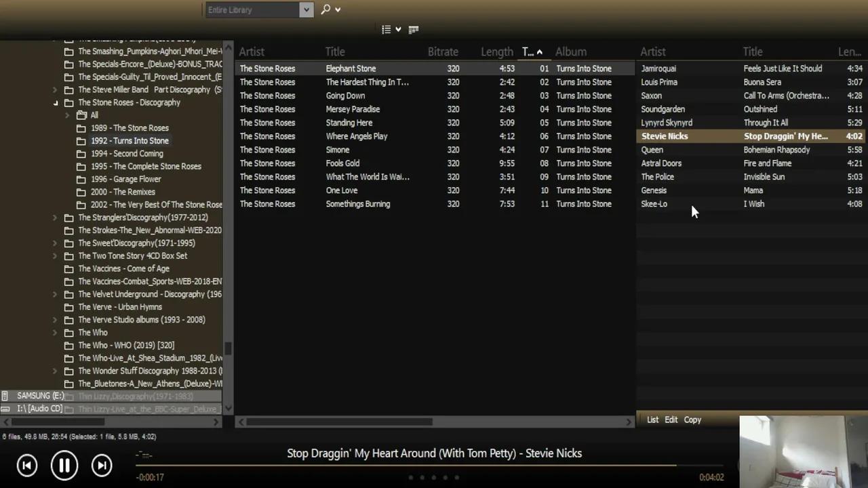Click the magnifier search icon
This screenshot has height=488, width=868.
point(325,9)
